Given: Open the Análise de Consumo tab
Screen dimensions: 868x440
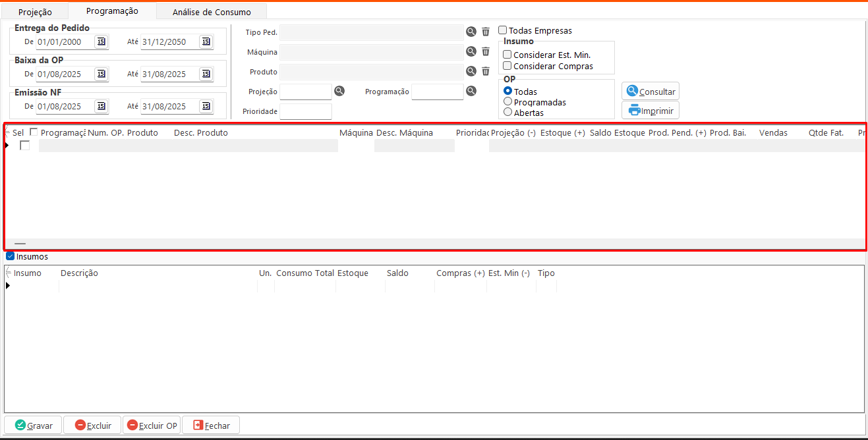Looking at the screenshot, I should point(212,12).
